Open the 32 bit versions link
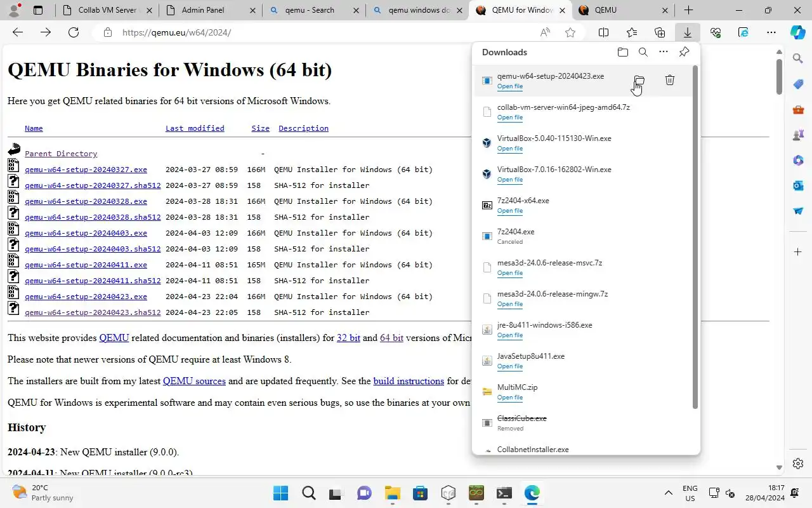This screenshot has width=812, height=508. coord(348,338)
